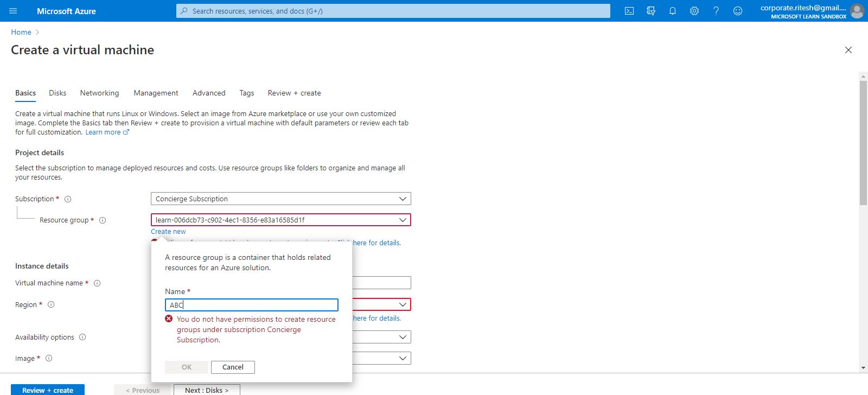Viewport: 868px width, 395px height.
Task: Switch to the Advanced tab
Action: pyautogui.click(x=209, y=93)
